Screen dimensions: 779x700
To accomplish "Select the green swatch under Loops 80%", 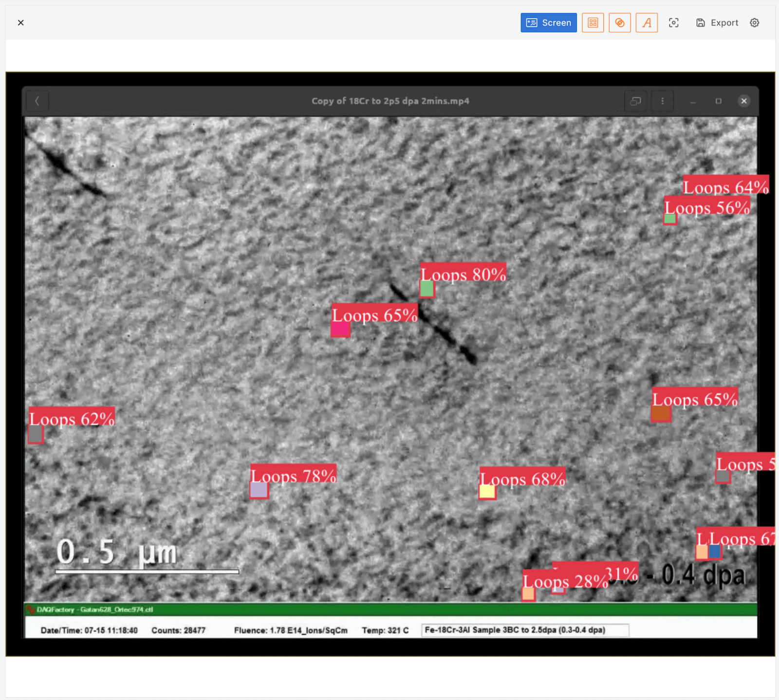I will (427, 289).
